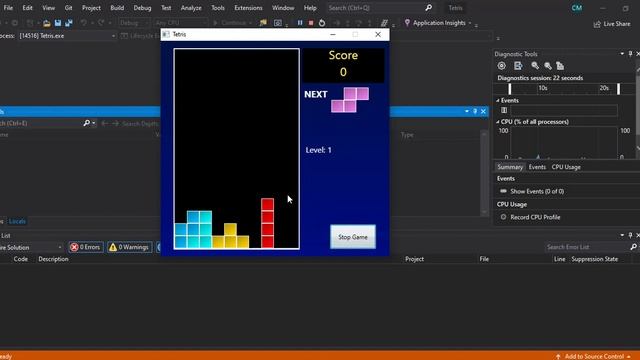Click Diagnostic Tools Zoom In icon
The width and height of the screenshot is (640, 360).
coord(535,66)
